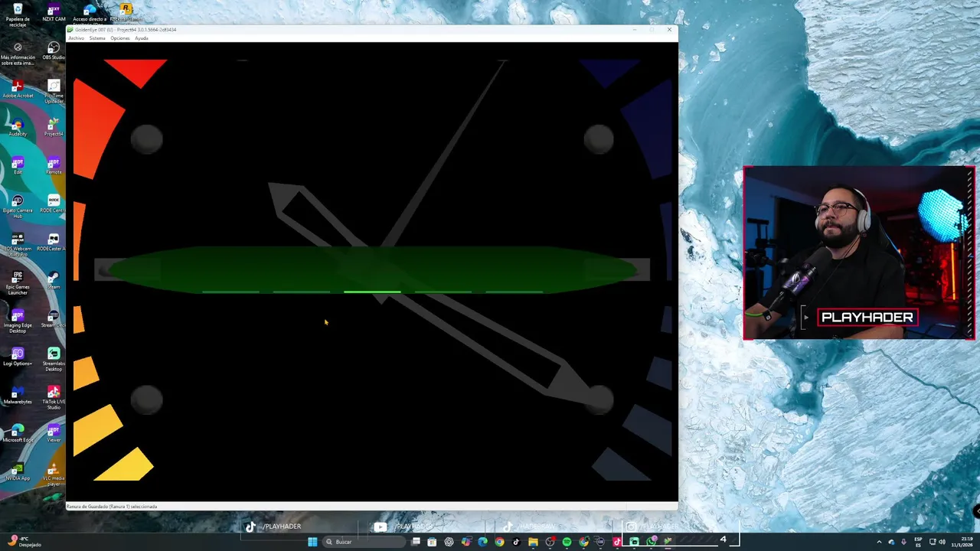The width and height of the screenshot is (980, 551).
Task: Open the taskbar volume control
Action: [942, 542]
